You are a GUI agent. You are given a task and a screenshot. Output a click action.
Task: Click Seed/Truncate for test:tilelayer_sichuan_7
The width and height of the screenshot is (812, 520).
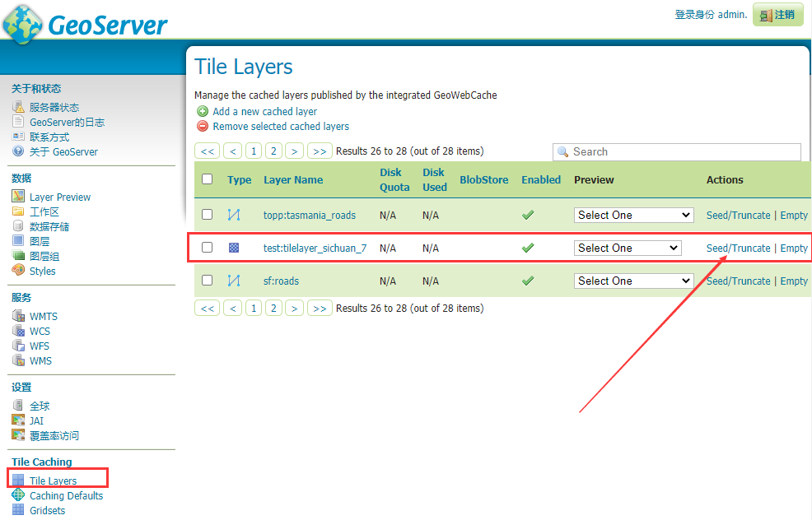point(738,248)
